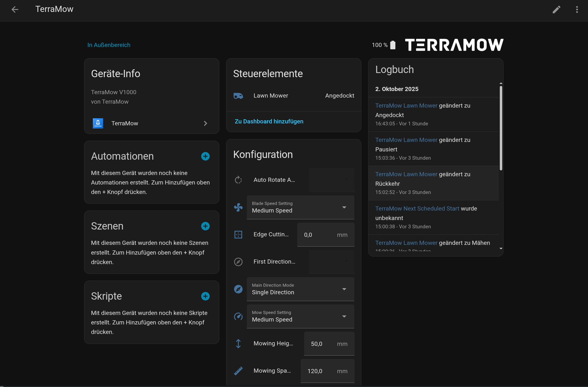The image size is (588, 387).
Task: Open device edit pencil icon
Action: (x=556, y=9)
